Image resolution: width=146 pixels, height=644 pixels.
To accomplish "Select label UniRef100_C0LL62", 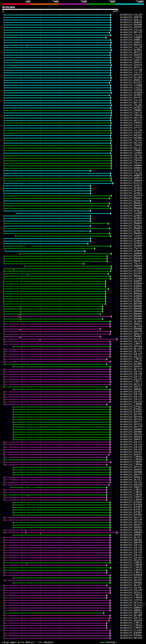I will [x=131, y=173].
